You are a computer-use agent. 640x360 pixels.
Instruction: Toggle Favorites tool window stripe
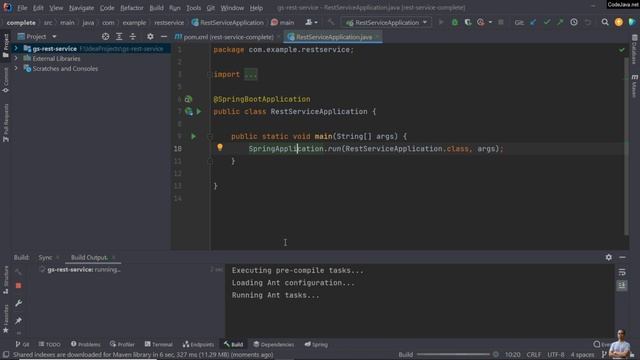click(5, 318)
